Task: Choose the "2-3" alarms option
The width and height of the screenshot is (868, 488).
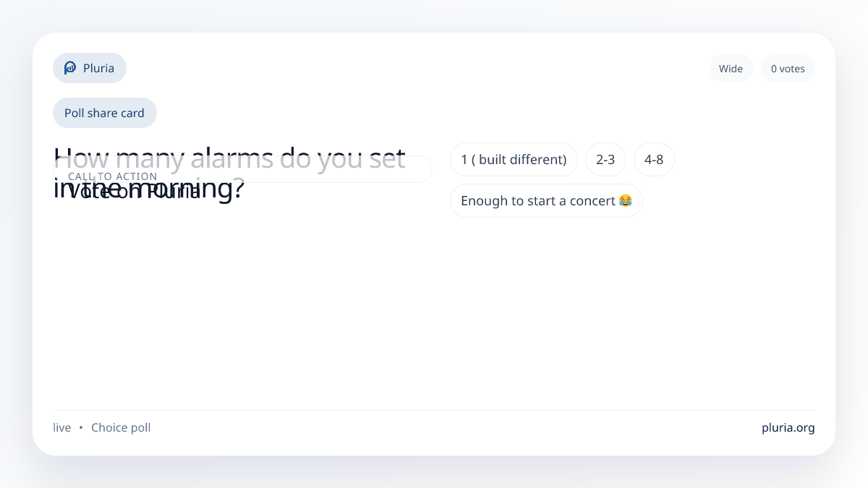Action: (x=605, y=160)
